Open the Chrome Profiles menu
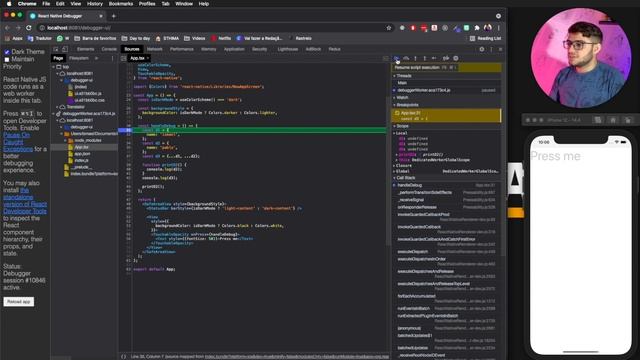Viewport: 640px width, 360px height. pos(147,4)
